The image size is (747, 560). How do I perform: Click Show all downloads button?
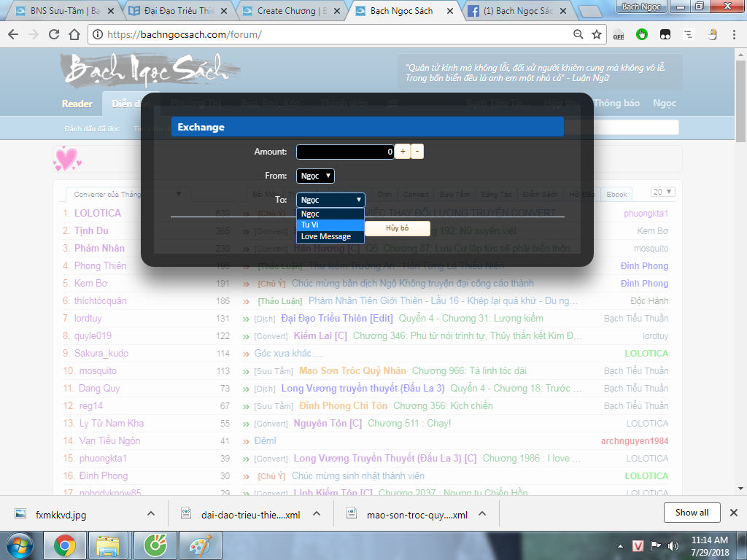click(x=692, y=513)
